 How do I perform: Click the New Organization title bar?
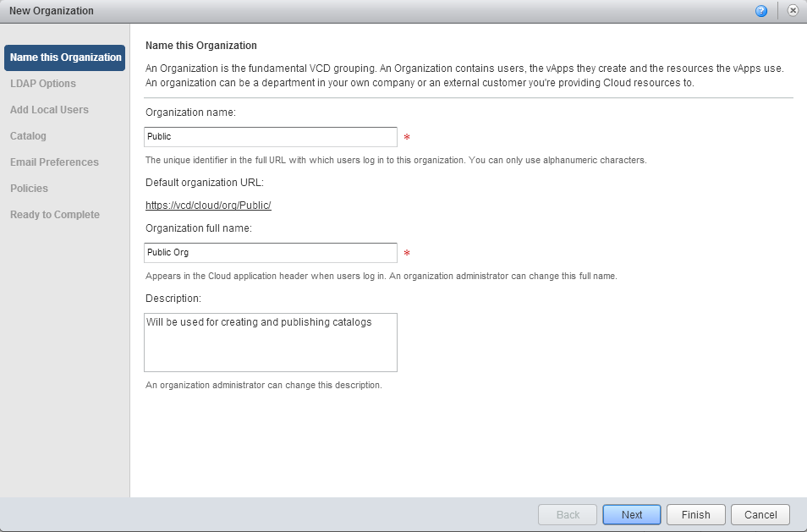(338, 11)
